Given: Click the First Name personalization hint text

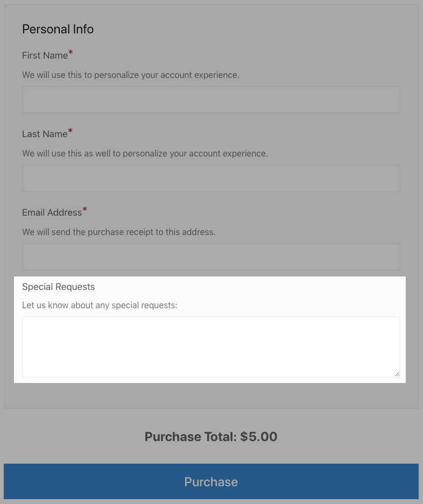Looking at the screenshot, I should click(x=131, y=75).
